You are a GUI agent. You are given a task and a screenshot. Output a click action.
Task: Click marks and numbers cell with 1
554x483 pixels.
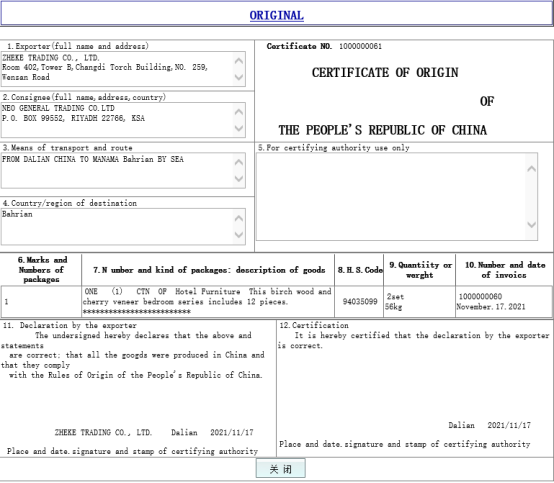point(41,301)
